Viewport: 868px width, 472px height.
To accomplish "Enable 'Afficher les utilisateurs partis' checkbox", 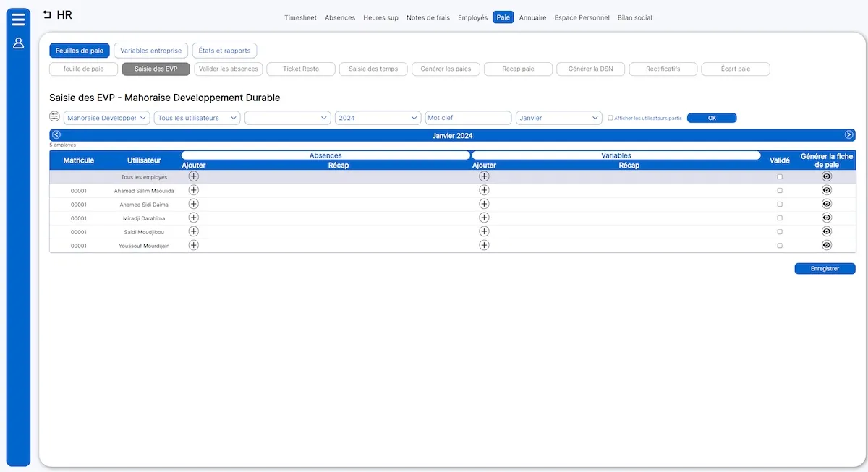I will [x=610, y=118].
